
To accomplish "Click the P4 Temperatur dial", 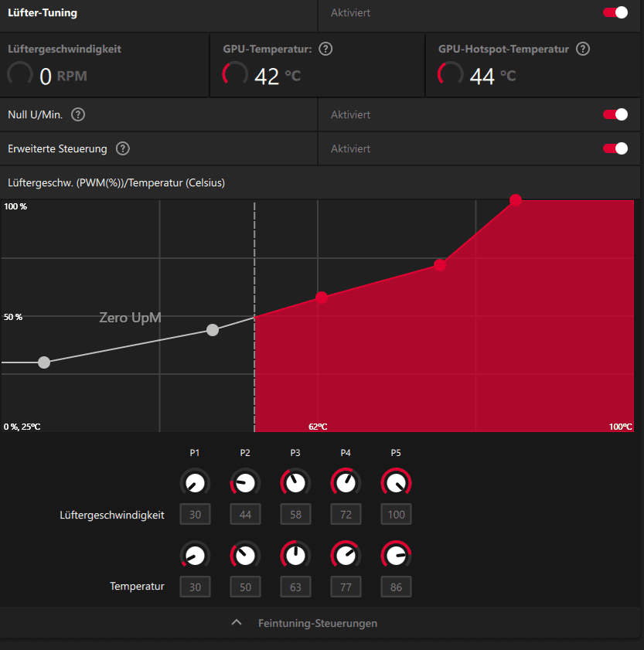I will pyautogui.click(x=346, y=556).
